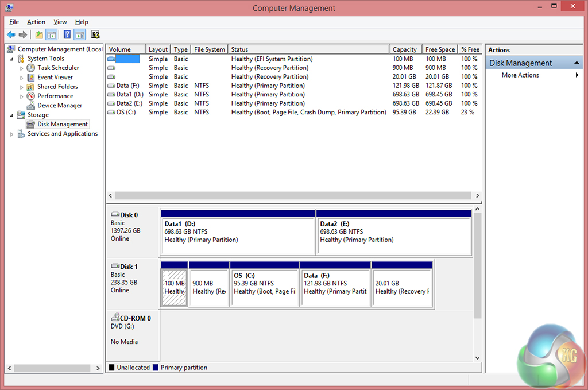Click the Up one level folder icon

click(x=39, y=35)
